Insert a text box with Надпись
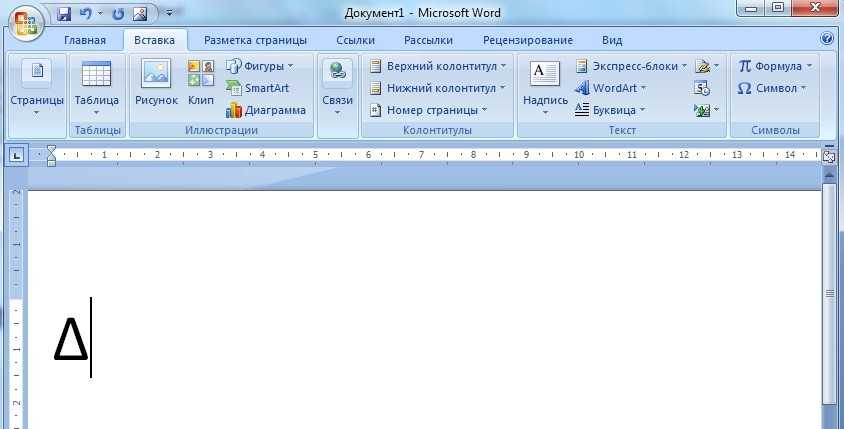 545,87
